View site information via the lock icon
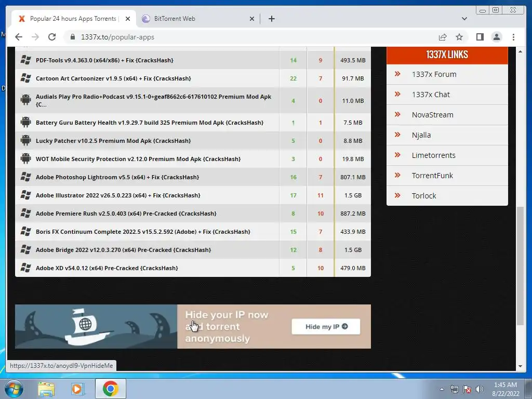The width and height of the screenshot is (532, 399). click(72, 37)
